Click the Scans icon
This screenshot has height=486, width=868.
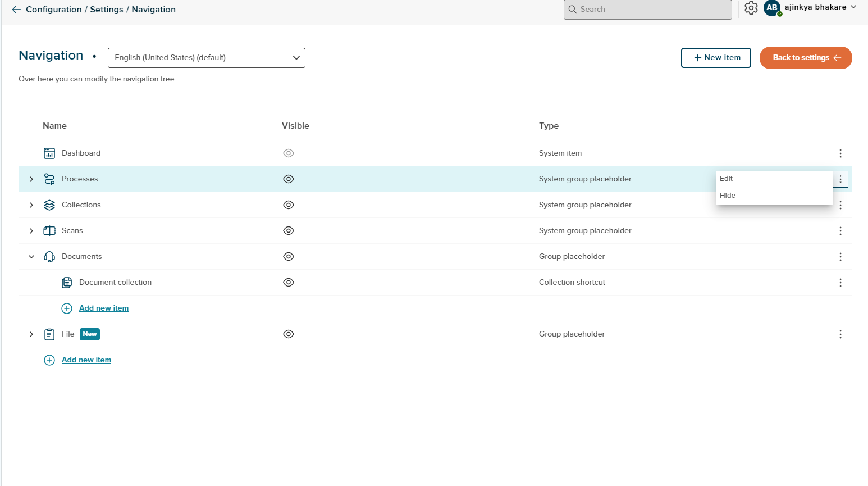coord(49,230)
